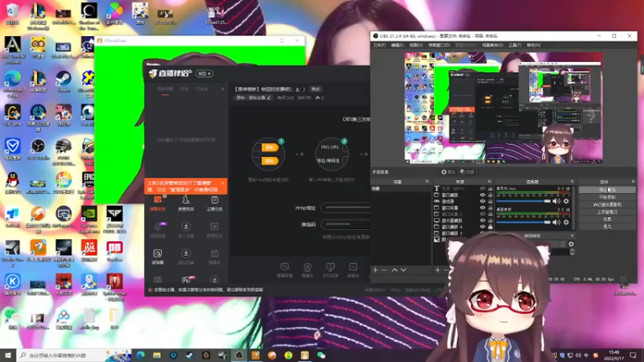Click camera icon in 直播伴侣 bottom bar
Screen dimensions: 644x362
[x=308, y=270]
